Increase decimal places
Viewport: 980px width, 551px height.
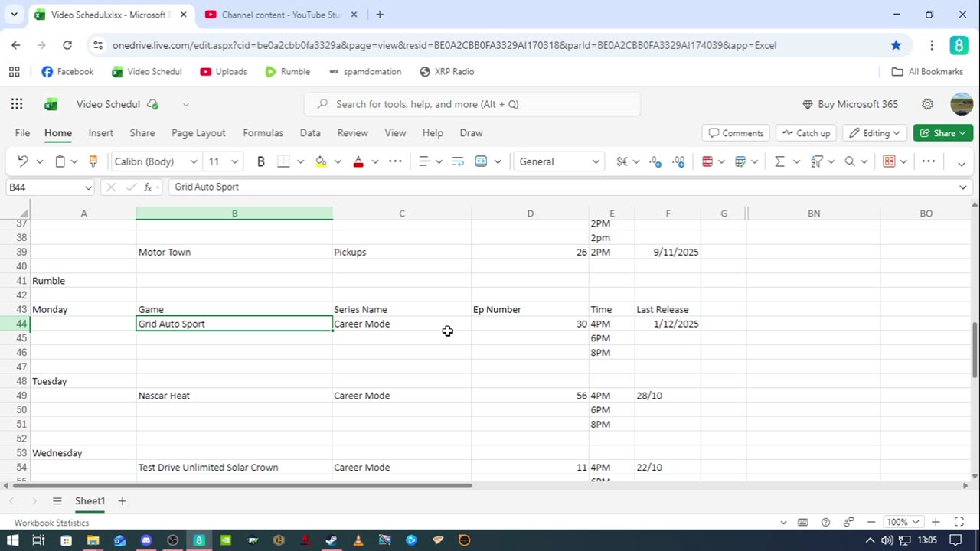(x=655, y=161)
